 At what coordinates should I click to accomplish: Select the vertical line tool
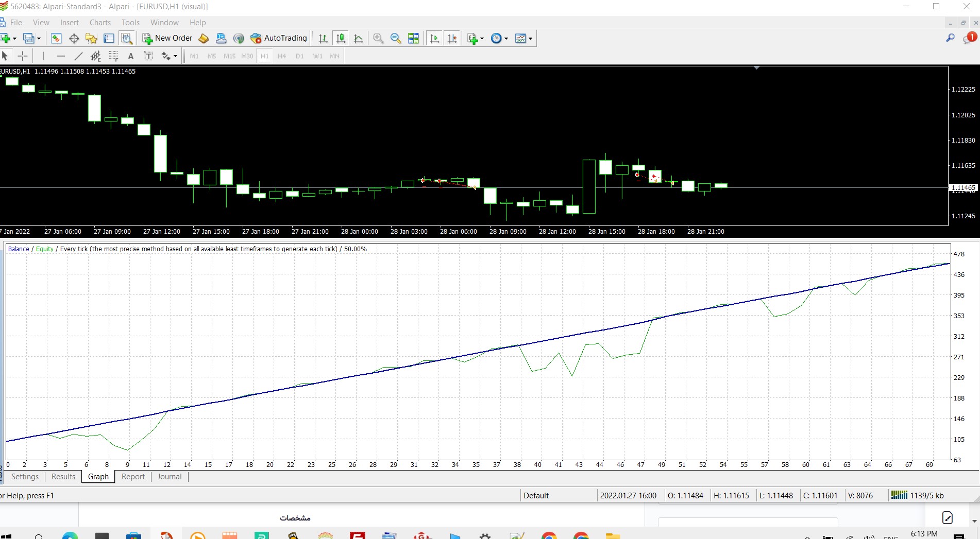pyautogui.click(x=43, y=56)
